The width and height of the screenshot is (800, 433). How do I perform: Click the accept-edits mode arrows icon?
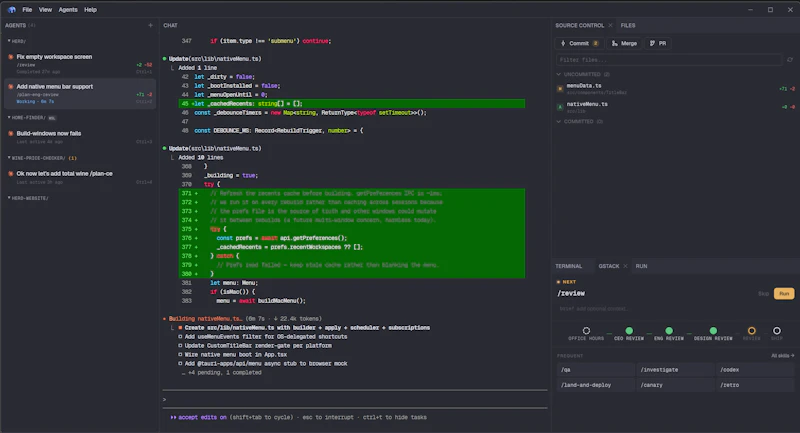click(x=173, y=417)
